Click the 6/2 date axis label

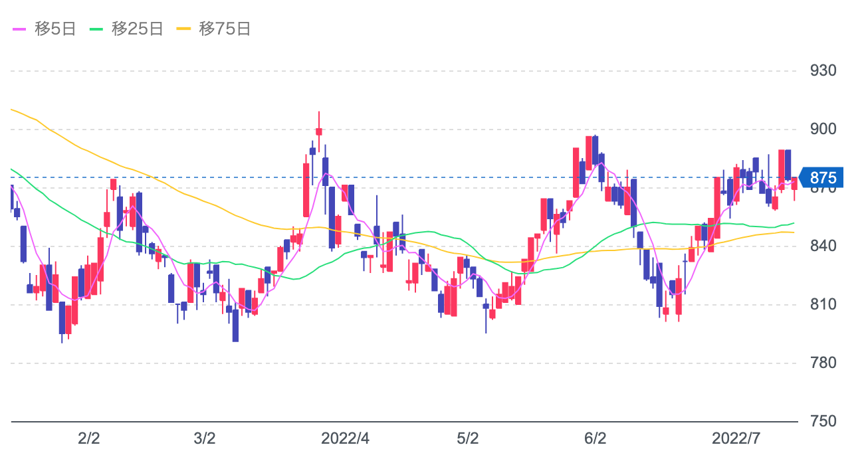point(595,439)
